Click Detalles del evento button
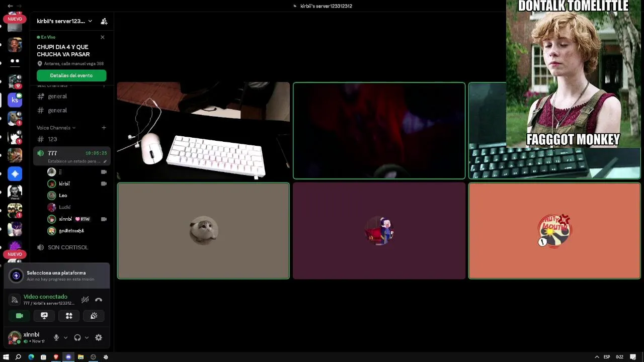Screen dimensions: 644x362 click(71, 75)
